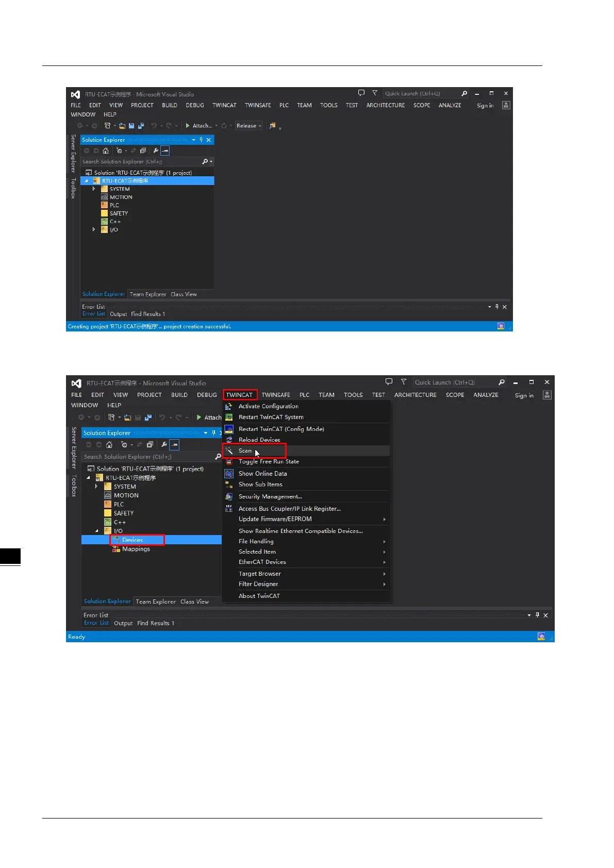
Task: Select Restart TwinCAT (Config Mode) entry
Action: coord(281,429)
